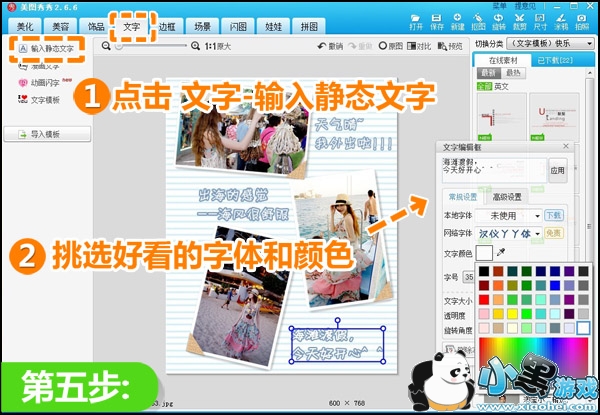
Task: Switch to 常规设置 settings tab
Action: coord(463,197)
